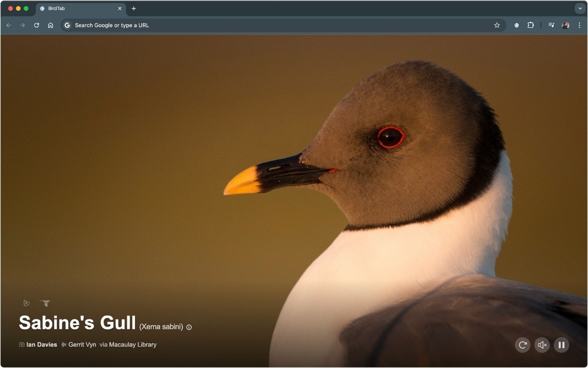Unmute the bird audio with the speaker button

pyautogui.click(x=542, y=345)
